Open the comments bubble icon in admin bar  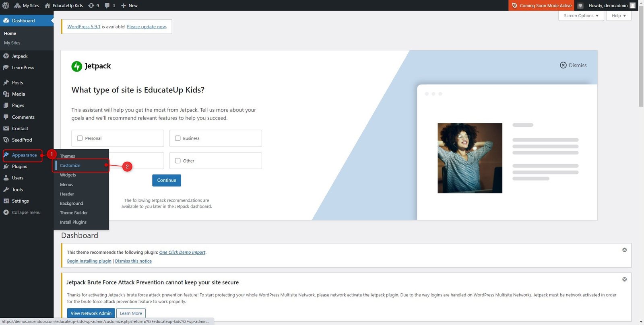coord(107,6)
